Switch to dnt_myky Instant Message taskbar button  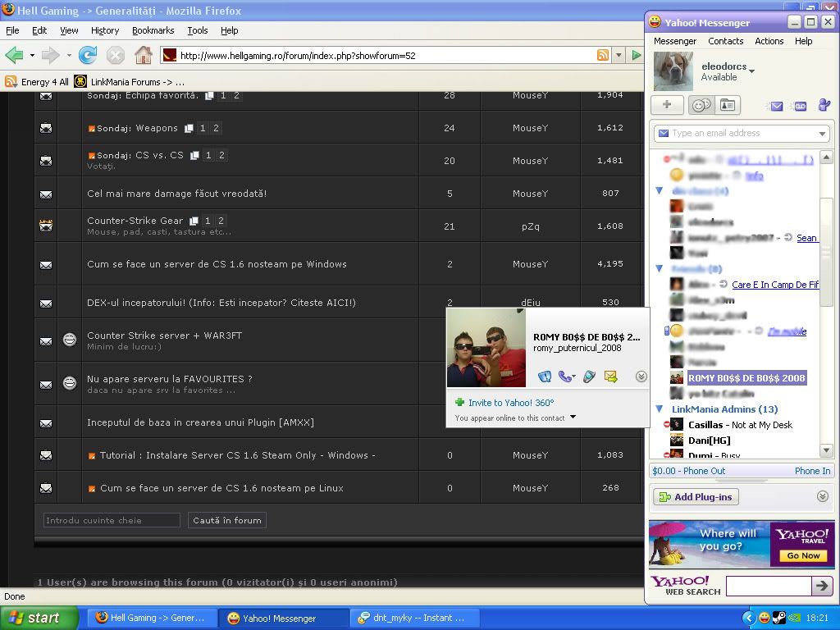(414, 619)
